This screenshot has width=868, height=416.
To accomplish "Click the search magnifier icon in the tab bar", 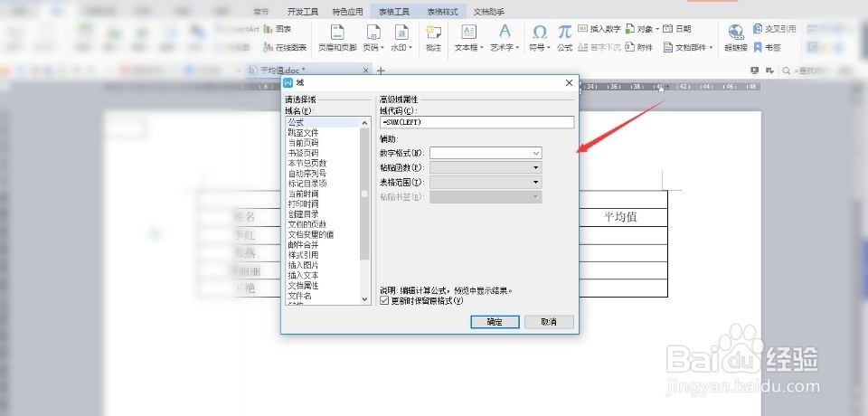I will pos(786,71).
